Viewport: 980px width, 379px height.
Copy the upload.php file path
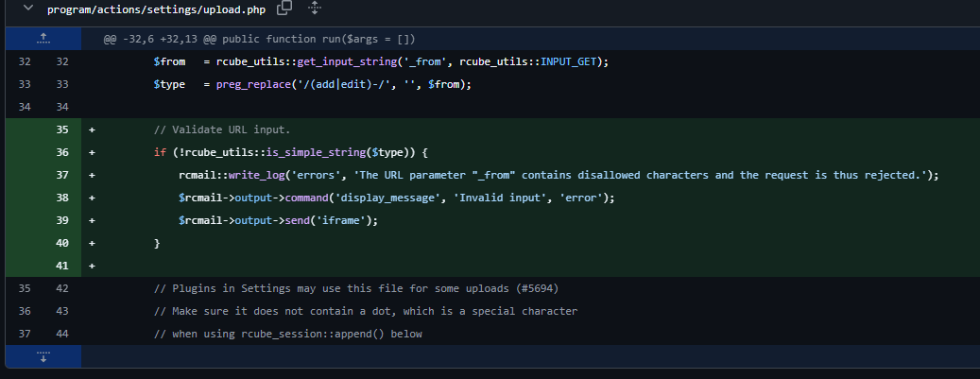[x=284, y=9]
